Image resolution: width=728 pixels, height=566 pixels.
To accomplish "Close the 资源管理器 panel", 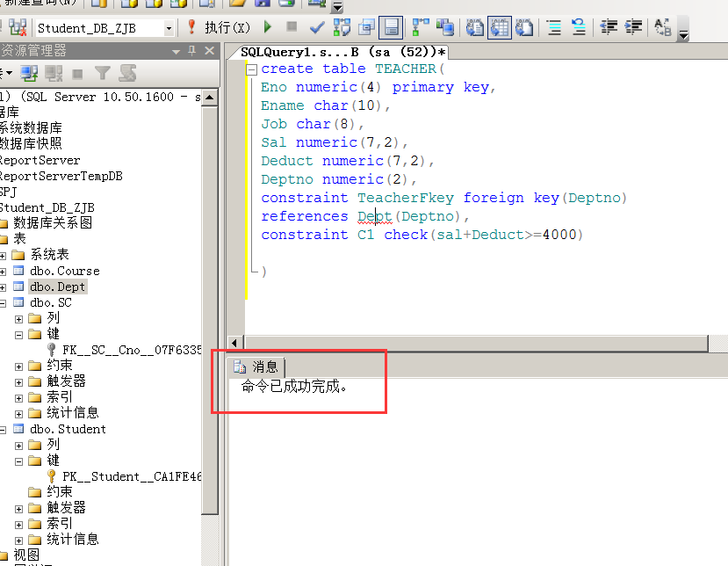I will 209,51.
